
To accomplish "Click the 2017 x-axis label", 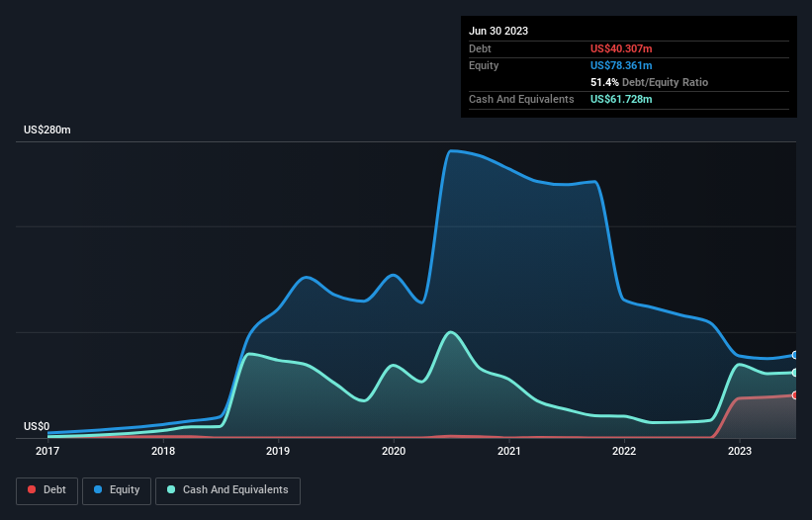I will pos(47,451).
